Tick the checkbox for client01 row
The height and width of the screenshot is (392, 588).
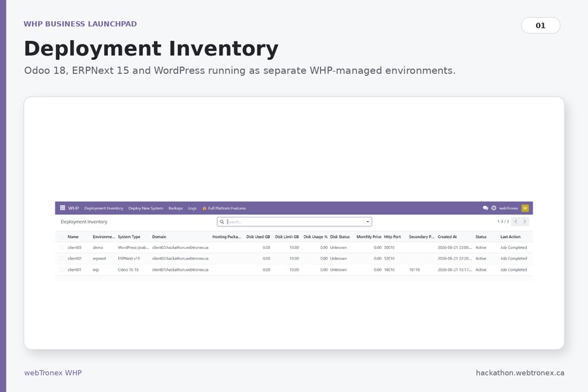(62, 269)
